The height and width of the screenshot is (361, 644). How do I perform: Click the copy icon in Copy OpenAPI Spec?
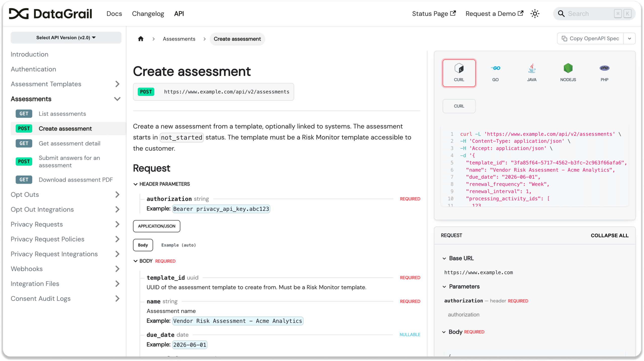click(564, 38)
